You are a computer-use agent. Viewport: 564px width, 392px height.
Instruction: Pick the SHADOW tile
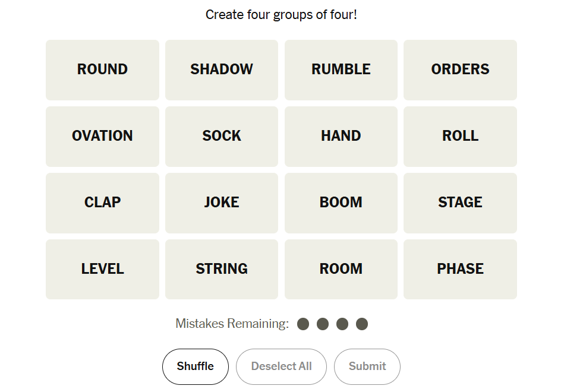(222, 69)
